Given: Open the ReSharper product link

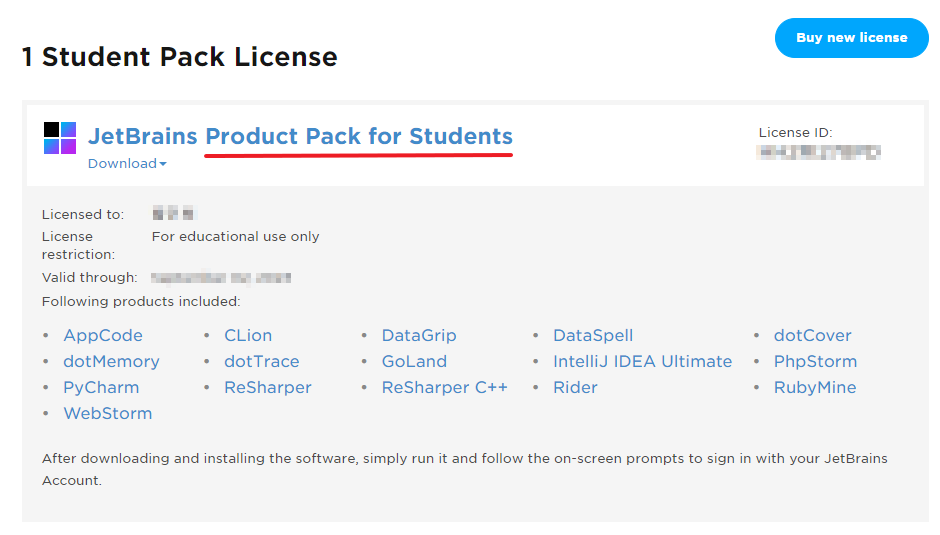Looking at the screenshot, I should click(x=268, y=387).
